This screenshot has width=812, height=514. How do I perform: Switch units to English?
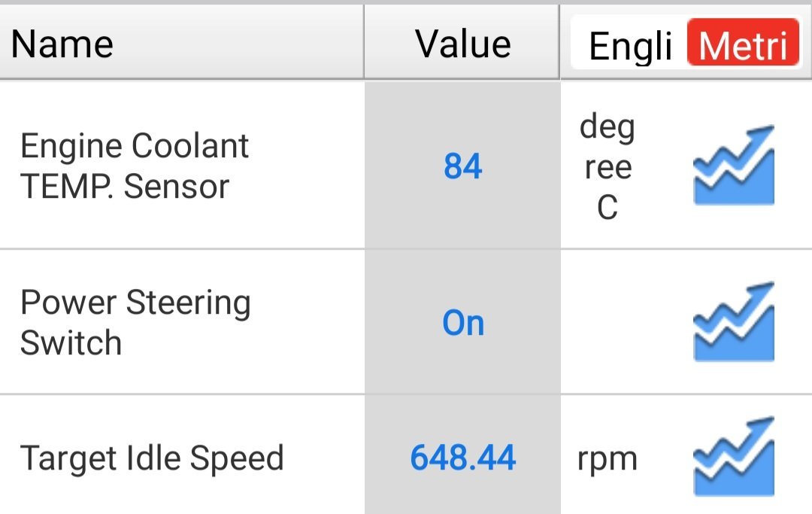629,46
